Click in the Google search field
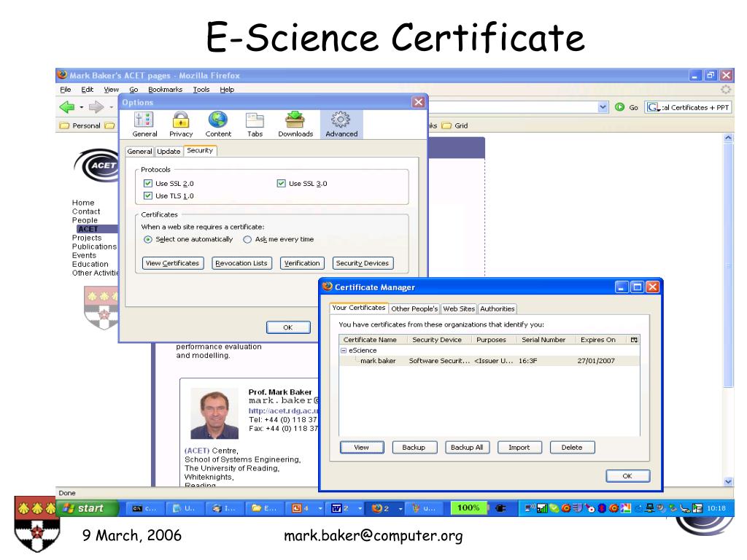Viewport: 747px width, 560px height. (x=694, y=107)
